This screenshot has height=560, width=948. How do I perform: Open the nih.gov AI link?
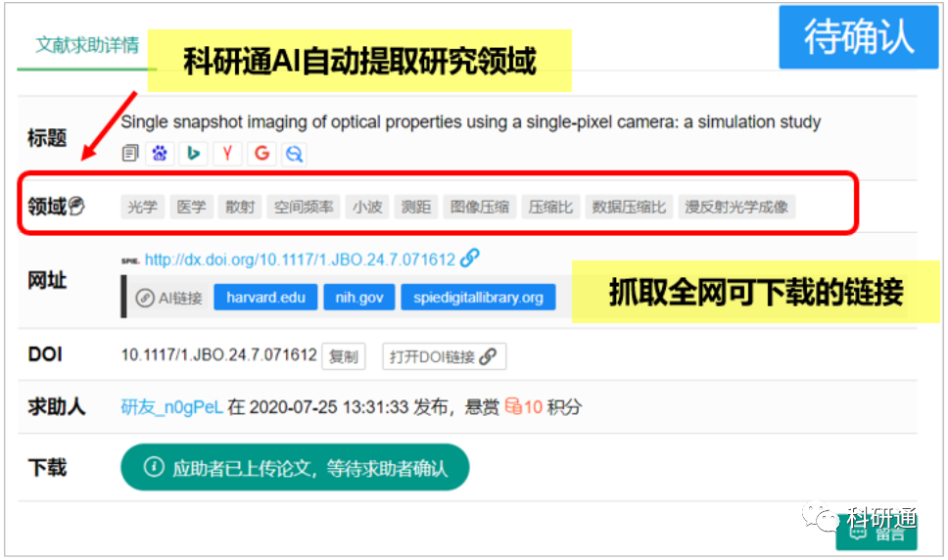(359, 298)
